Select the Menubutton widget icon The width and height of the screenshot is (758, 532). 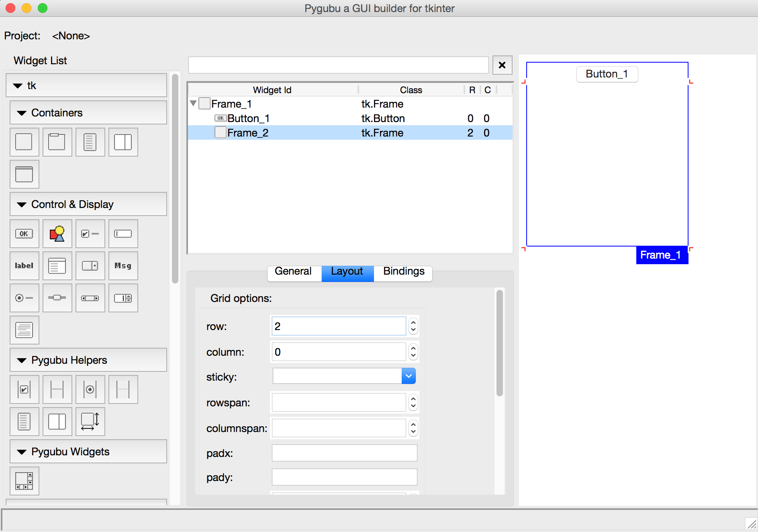tap(90, 266)
